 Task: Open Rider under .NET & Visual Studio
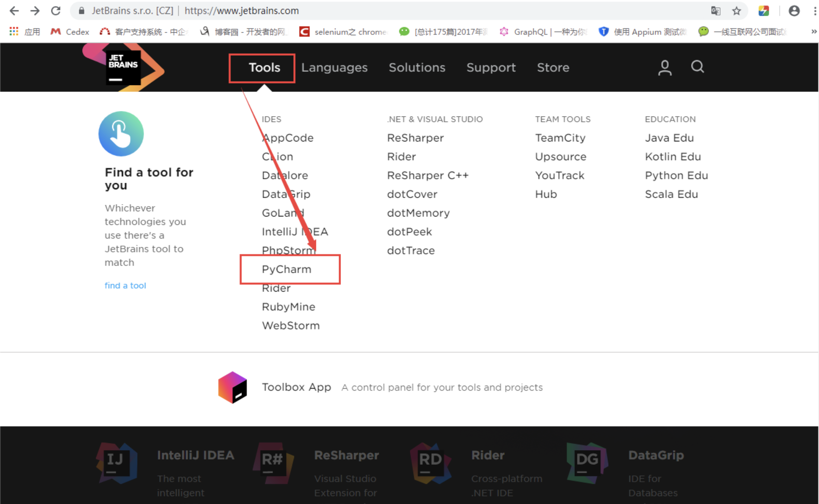coord(401,157)
